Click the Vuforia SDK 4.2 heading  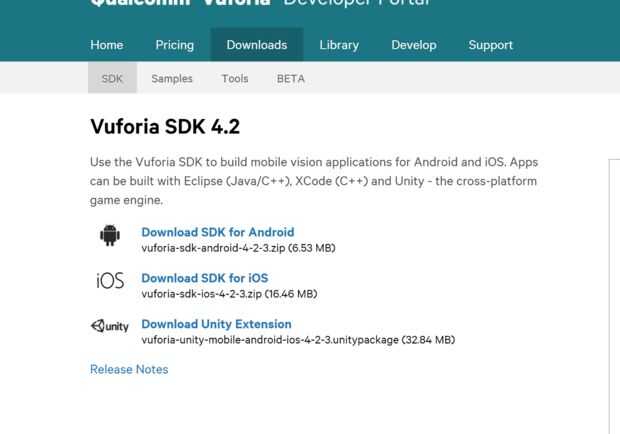point(165,126)
